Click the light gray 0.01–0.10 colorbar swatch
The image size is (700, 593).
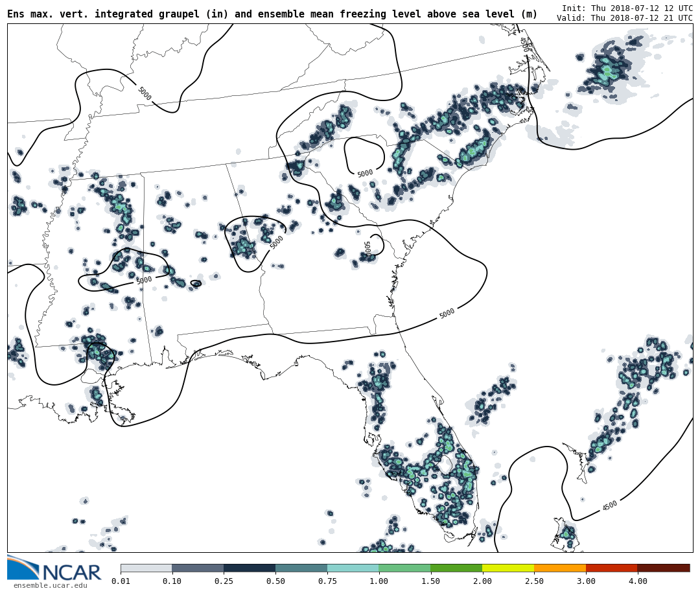[x=146, y=568]
